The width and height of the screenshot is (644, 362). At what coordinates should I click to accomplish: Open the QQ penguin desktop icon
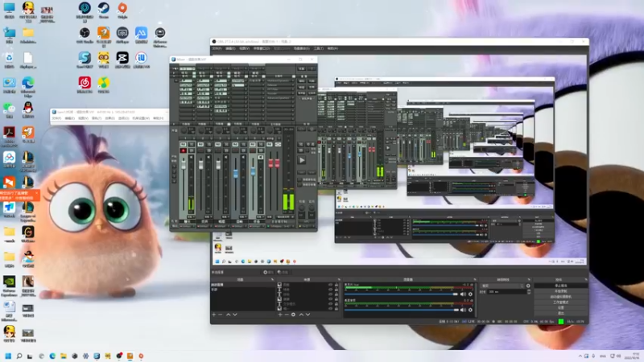[x=28, y=110]
